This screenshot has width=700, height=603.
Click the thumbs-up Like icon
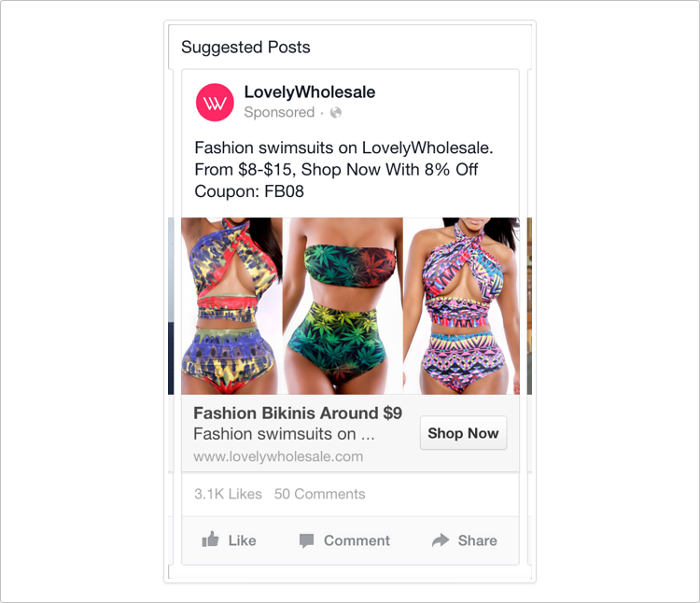pyautogui.click(x=211, y=540)
